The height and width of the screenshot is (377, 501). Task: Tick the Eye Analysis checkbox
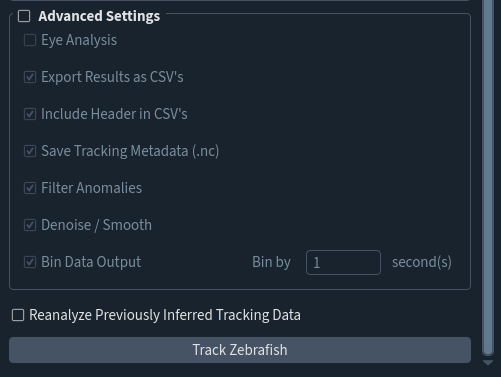30,40
